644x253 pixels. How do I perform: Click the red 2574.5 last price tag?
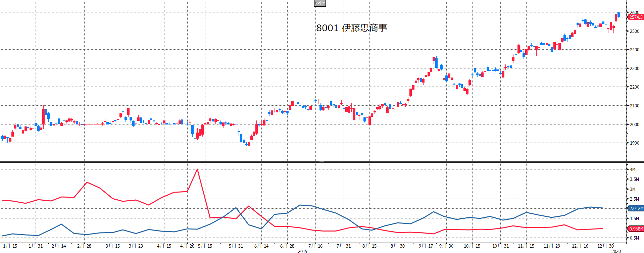click(x=636, y=17)
